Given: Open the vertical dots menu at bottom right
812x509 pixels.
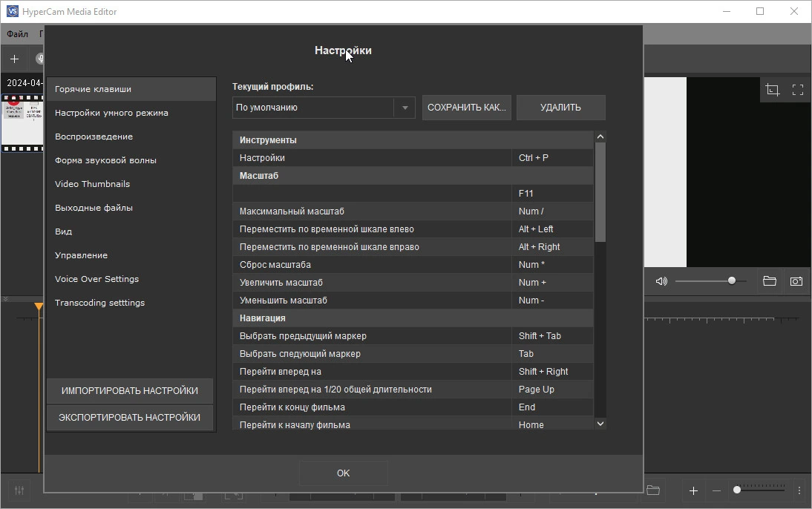Looking at the screenshot, I should (799, 490).
